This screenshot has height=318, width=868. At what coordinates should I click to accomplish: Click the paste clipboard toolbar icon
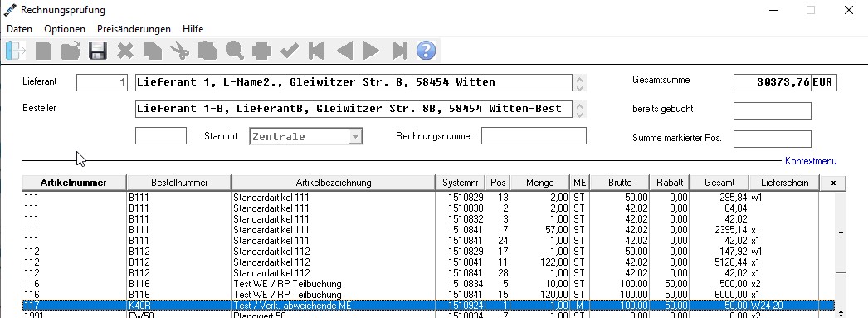[x=207, y=51]
